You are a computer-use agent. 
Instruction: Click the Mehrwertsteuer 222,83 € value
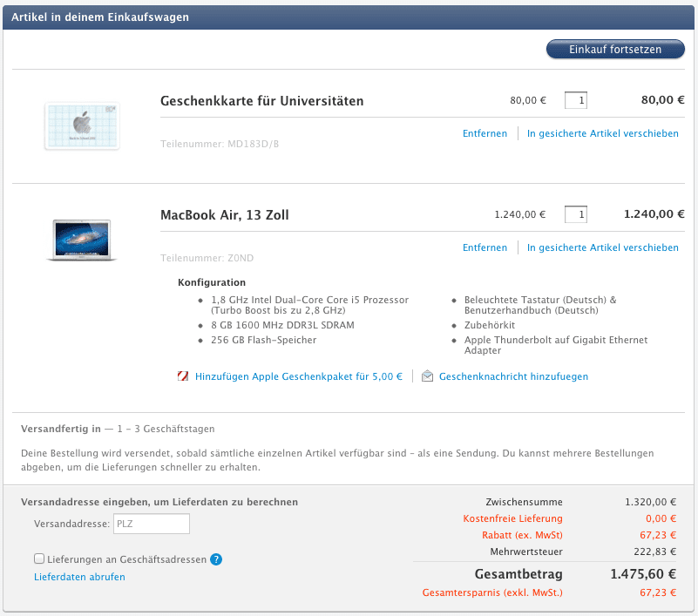[654, 552]
